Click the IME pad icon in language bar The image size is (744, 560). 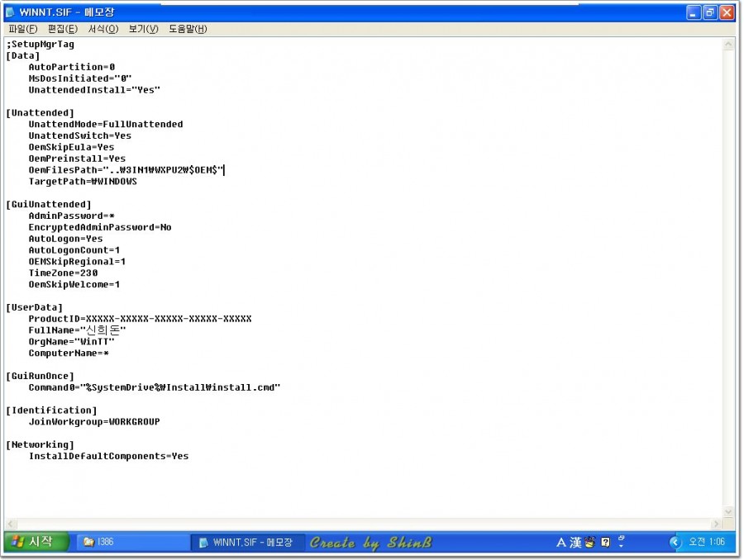coord(589,543)
